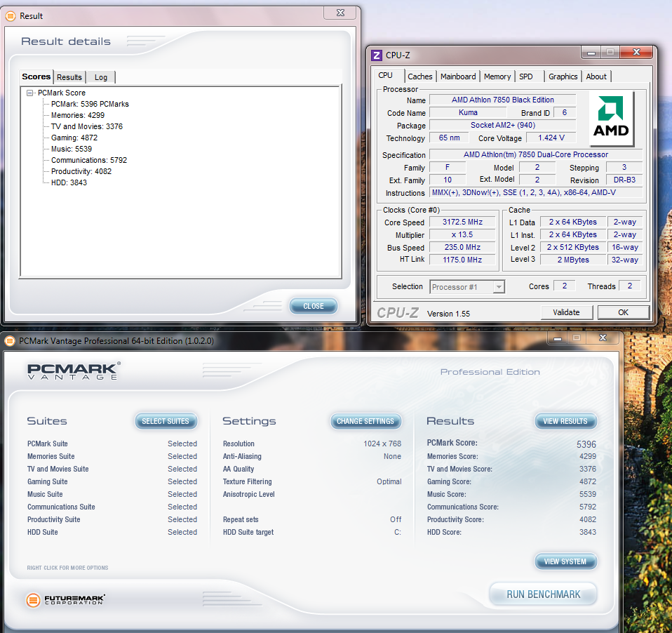The width and height of the screenshot is (672, 633).
Task: Select 'PCMark: 5396 PCMarks' tree row
Action: point(90,104)
